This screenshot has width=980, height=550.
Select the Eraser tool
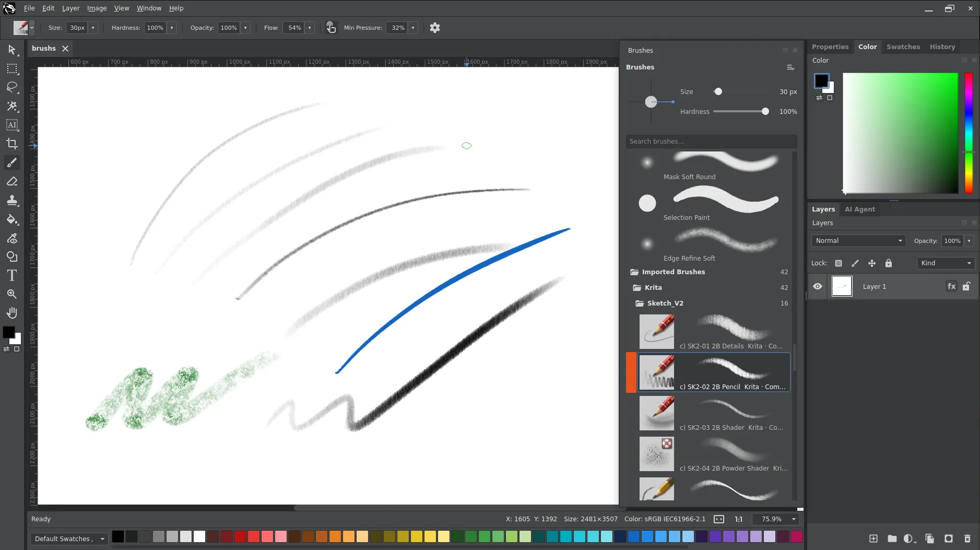pos(12,181)
